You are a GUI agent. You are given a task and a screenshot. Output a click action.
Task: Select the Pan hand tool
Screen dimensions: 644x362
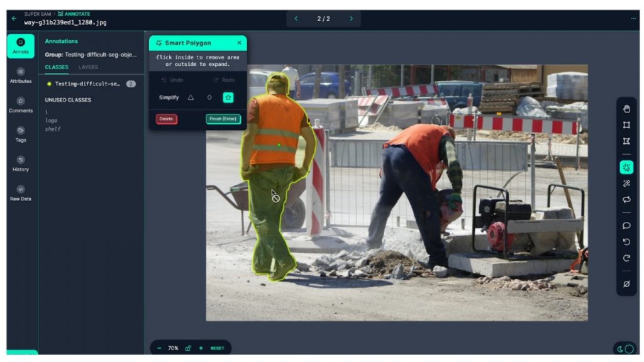[x=626, y=108]
